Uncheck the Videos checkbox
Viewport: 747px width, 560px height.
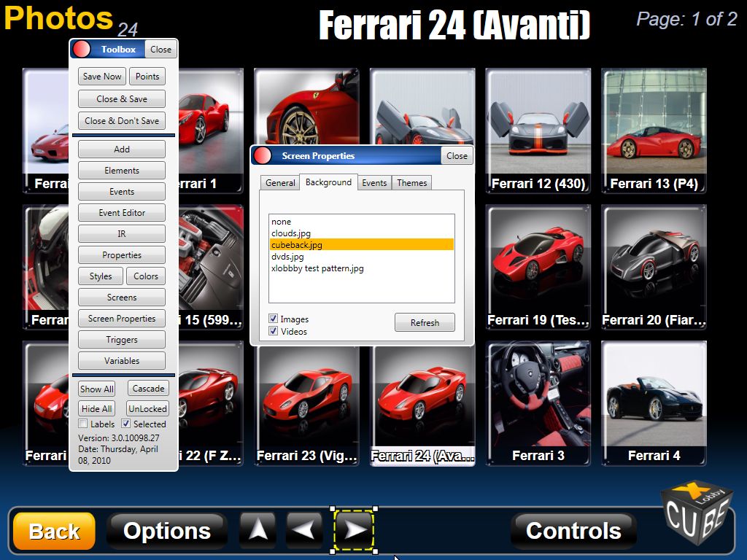tap(273, 331)
